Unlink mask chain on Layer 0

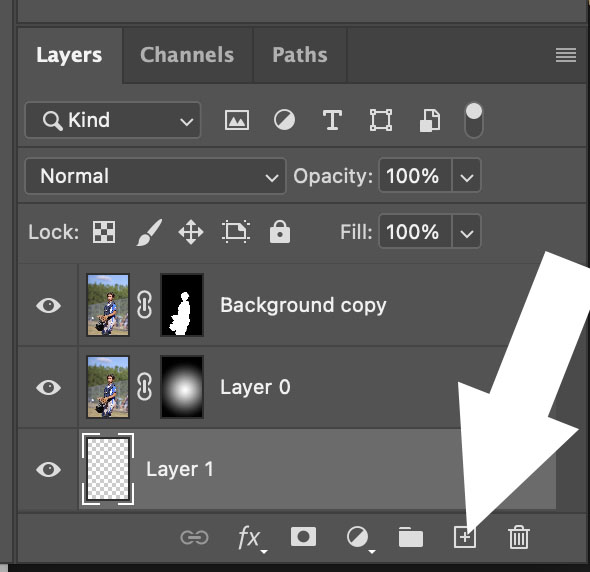[144, 387]
